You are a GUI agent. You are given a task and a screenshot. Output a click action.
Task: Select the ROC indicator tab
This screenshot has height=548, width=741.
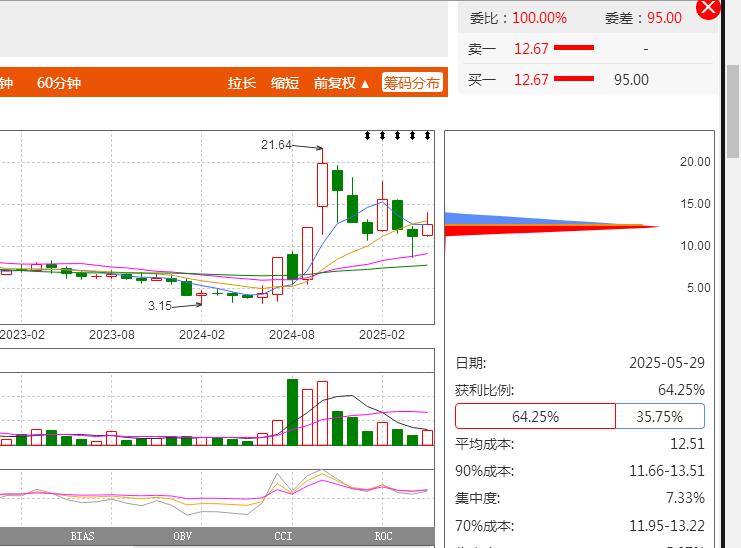click(x=383, y=536)
